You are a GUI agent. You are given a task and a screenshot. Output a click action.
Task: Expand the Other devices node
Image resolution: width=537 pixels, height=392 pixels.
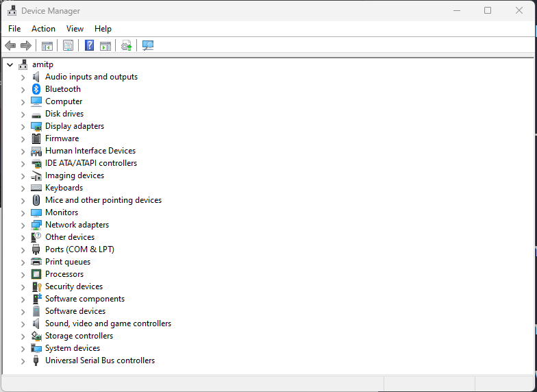[x=23, y=238]
